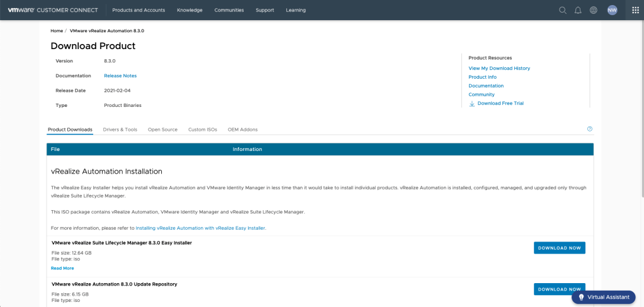Open the NW user avatar menu
Screen dimensions: 644x307
coord(612,10)
